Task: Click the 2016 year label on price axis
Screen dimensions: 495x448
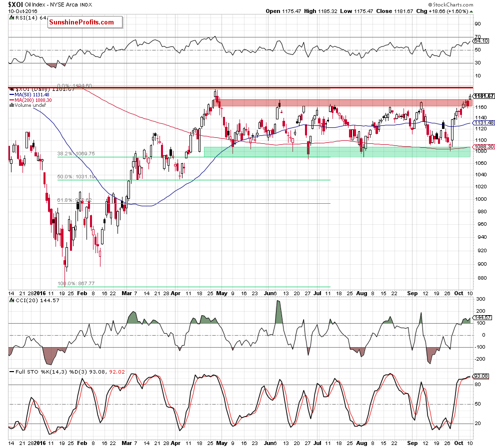Action: coord(40,293)
